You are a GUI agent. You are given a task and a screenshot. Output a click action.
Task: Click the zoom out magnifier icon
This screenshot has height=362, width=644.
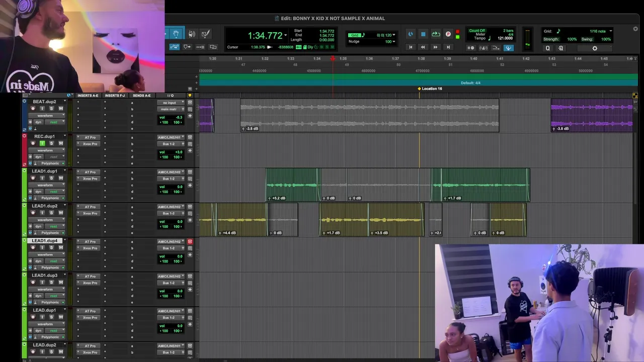(x=561, y=48)
